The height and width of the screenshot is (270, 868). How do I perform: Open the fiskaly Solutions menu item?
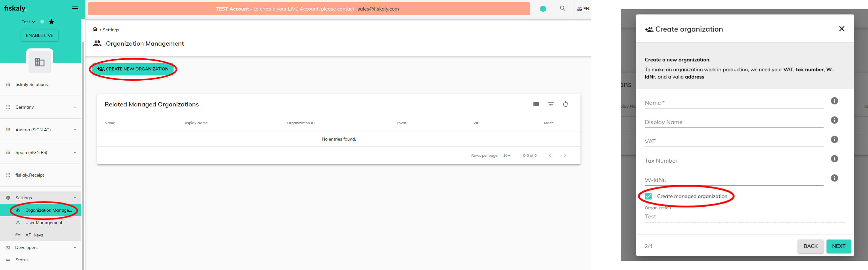click(41, 84)
